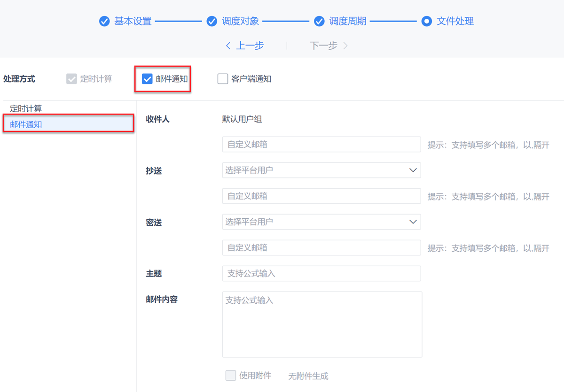Click the 调度周期 step checkmark icon
564x392 pixels.
(x=319, y=22)
